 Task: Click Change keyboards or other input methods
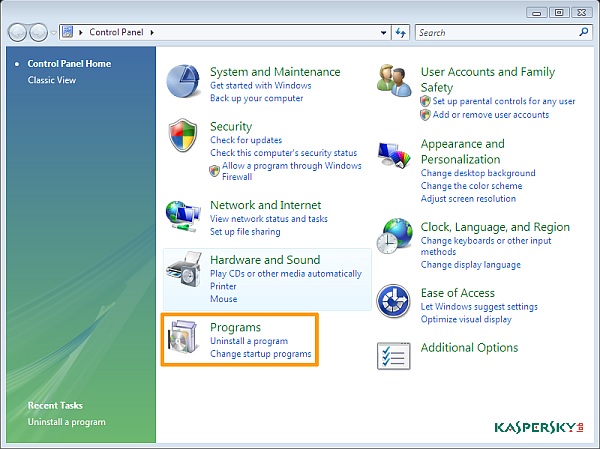tap(486, 246)
